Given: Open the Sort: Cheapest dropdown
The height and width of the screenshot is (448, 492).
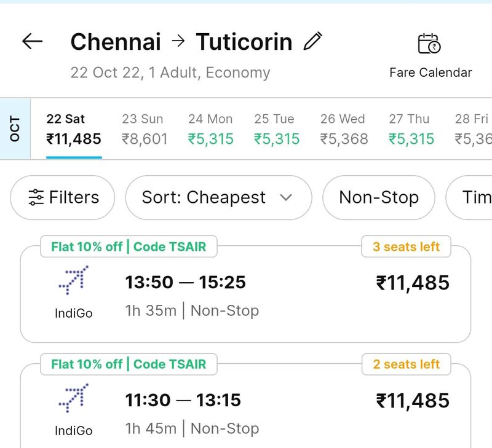Looking at the screenshot, I should 217,197.
